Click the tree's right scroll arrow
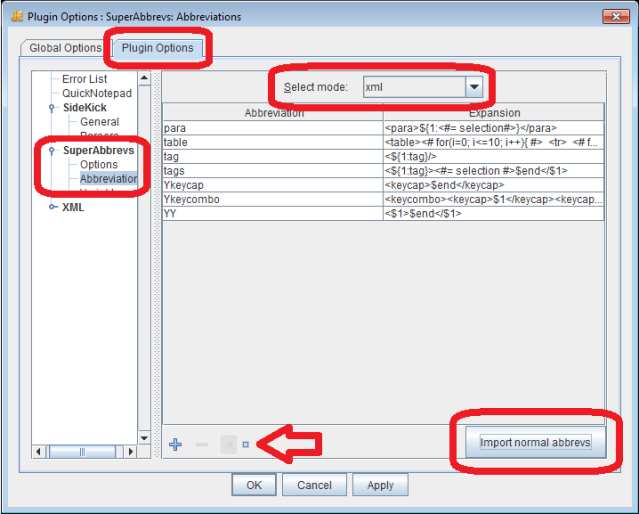This screenshot has height=514, width=639. click(x=130, y=452)
